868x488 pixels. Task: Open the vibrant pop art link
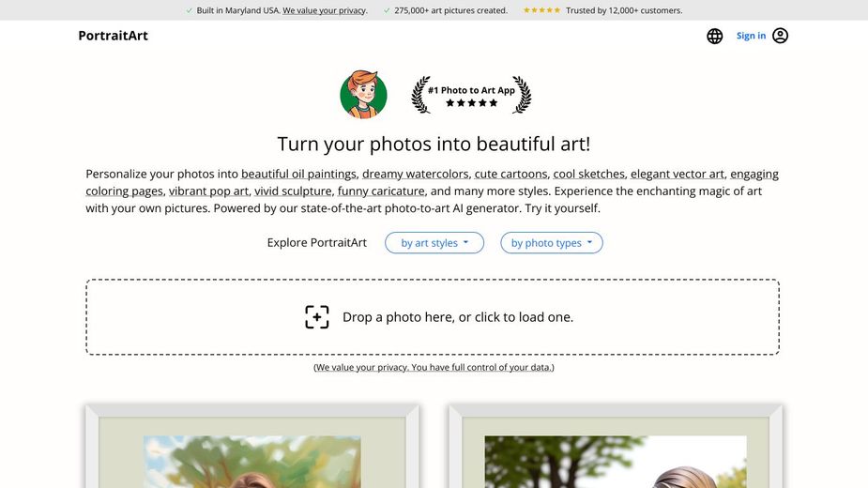(x=208, y=191)
